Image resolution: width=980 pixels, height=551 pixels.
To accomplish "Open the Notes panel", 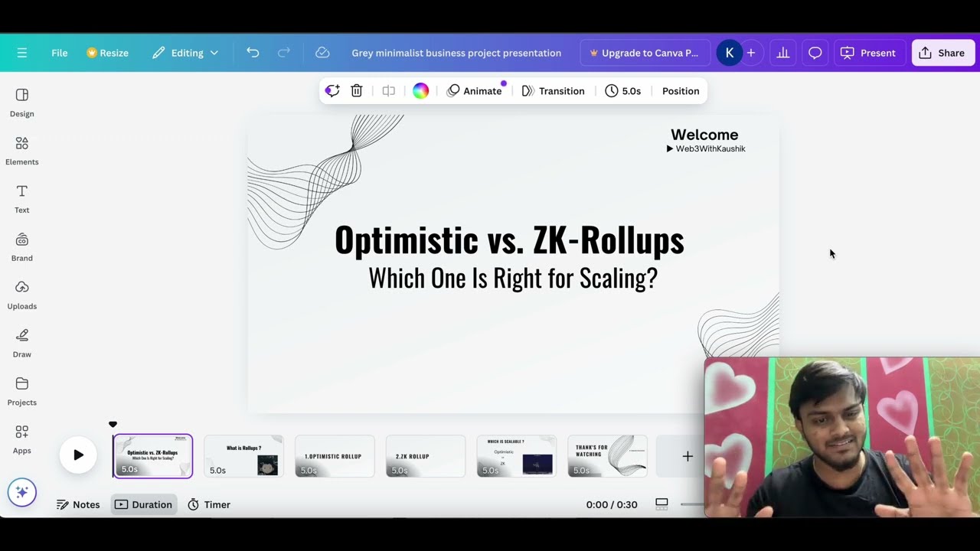I will tap(78, 504).
